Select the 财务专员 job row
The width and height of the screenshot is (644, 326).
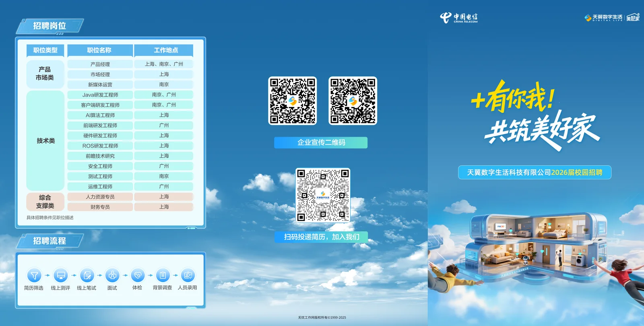[x=130, y=207]
